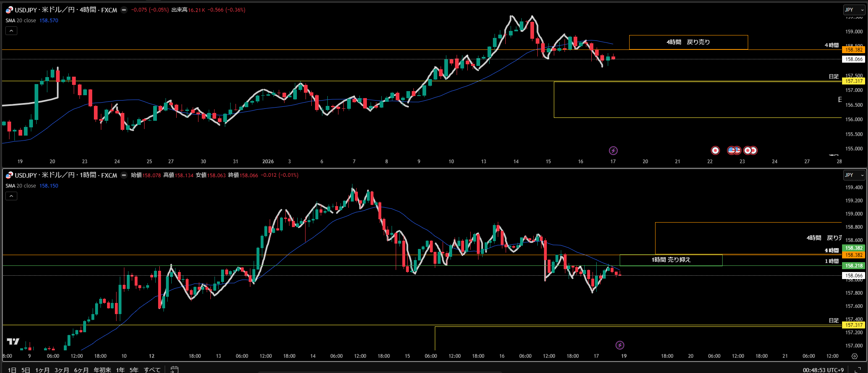Maximize the chart using the fullscreen icon
868x373 pixels.
[x=858, y=370]
